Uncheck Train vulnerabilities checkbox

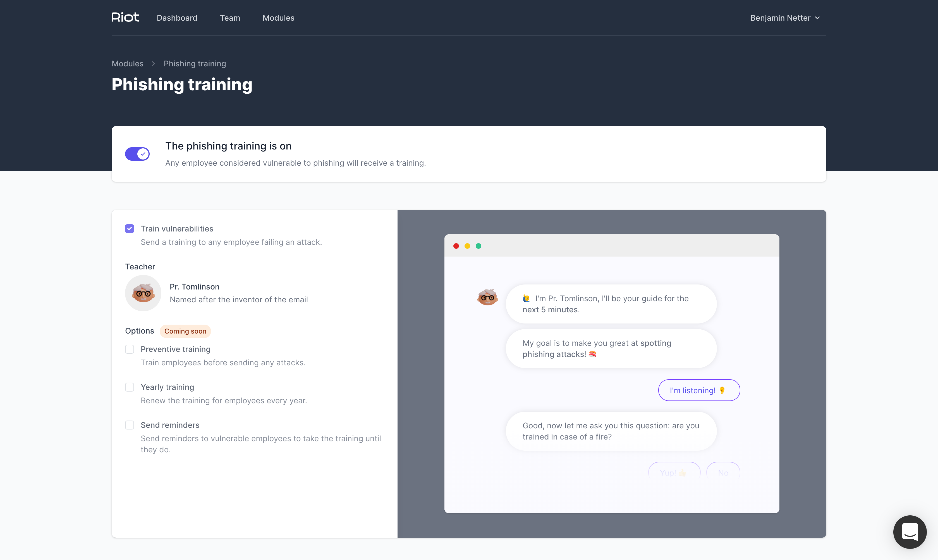[x=130, y=229]
